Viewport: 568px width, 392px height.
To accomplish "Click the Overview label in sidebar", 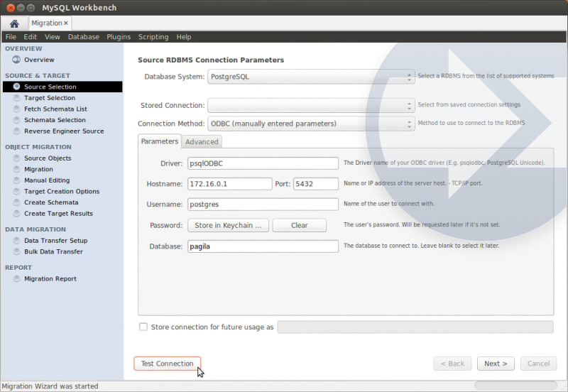I will point(39,60).
